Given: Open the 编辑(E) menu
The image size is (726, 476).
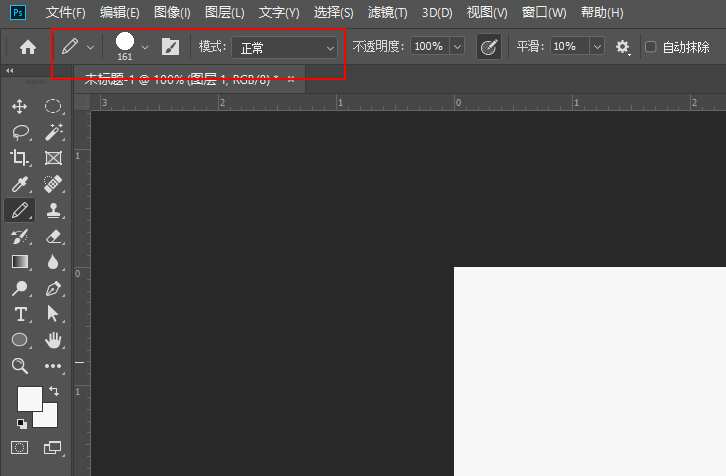Looking at the screenshot, I should point(119,13).
